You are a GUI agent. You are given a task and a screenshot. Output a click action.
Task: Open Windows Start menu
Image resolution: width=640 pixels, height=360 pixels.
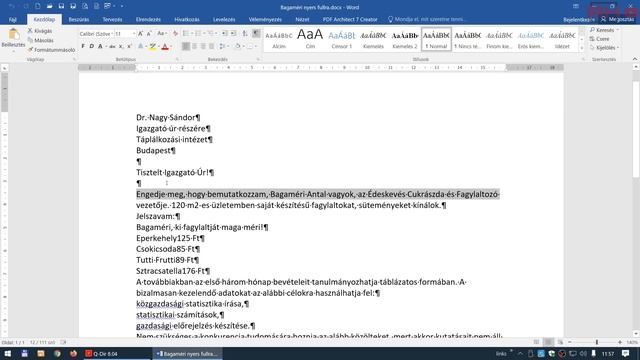click(8, 353)
